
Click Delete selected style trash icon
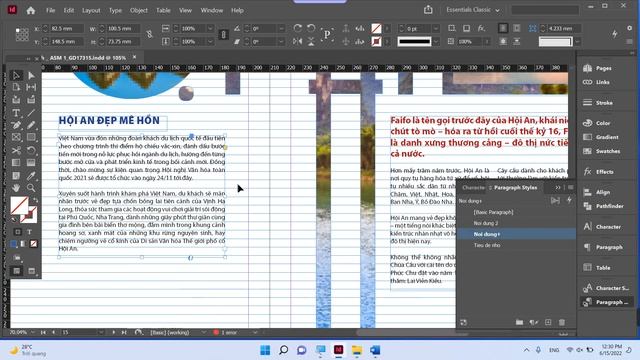coord(562,322)
